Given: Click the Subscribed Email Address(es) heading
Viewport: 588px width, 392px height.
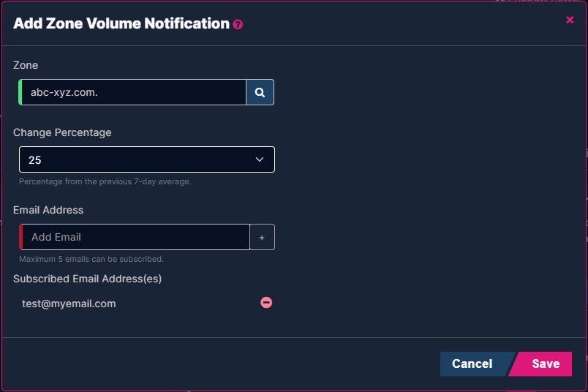Looking at the screenshot, I should [x=87, y=279].
